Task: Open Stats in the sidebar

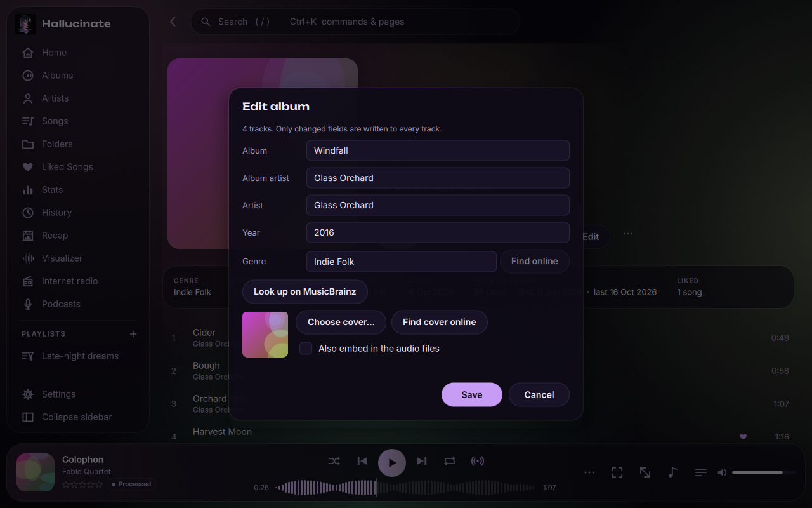Action: (79, 190)
